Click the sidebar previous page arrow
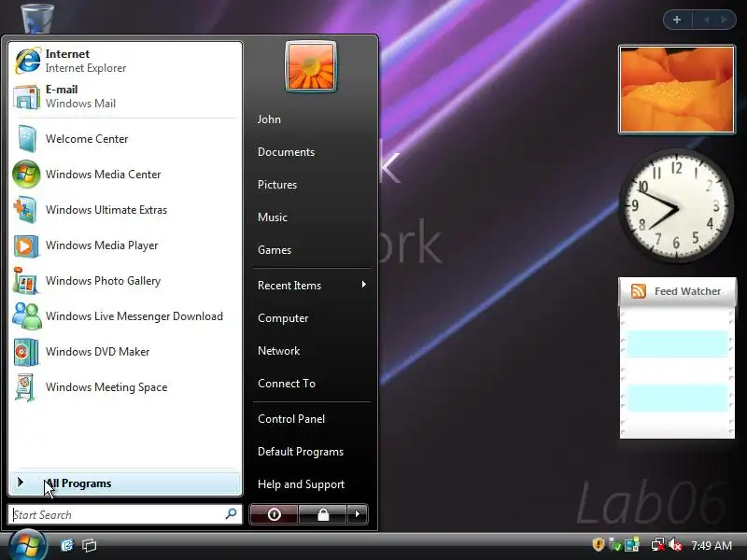 706,20
